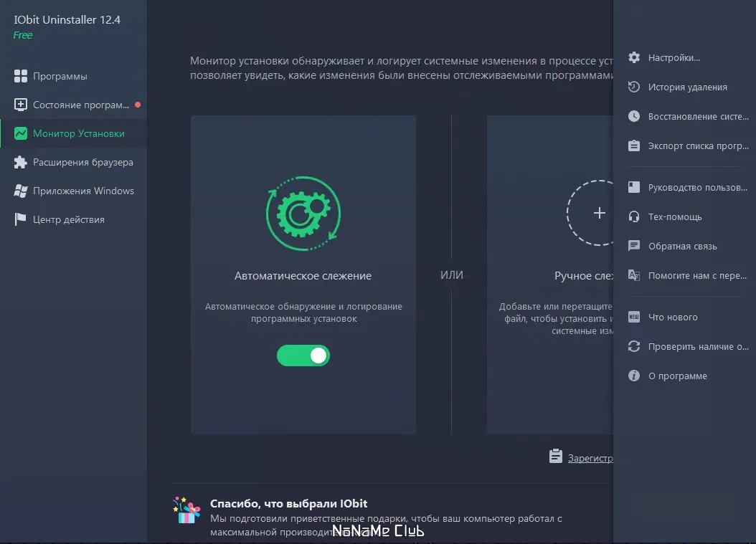756x544 pixels.
Task: Open the Программы section
Action: pyautogui.click(x=73, y=76)
